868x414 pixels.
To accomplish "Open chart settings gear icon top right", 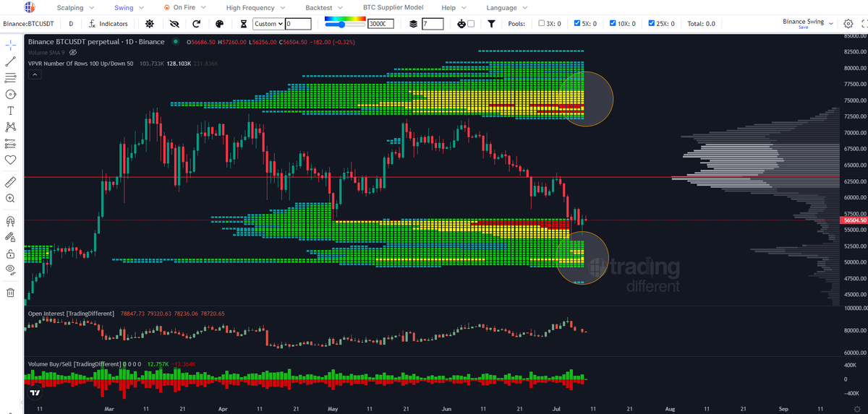I will coord(848,24).
